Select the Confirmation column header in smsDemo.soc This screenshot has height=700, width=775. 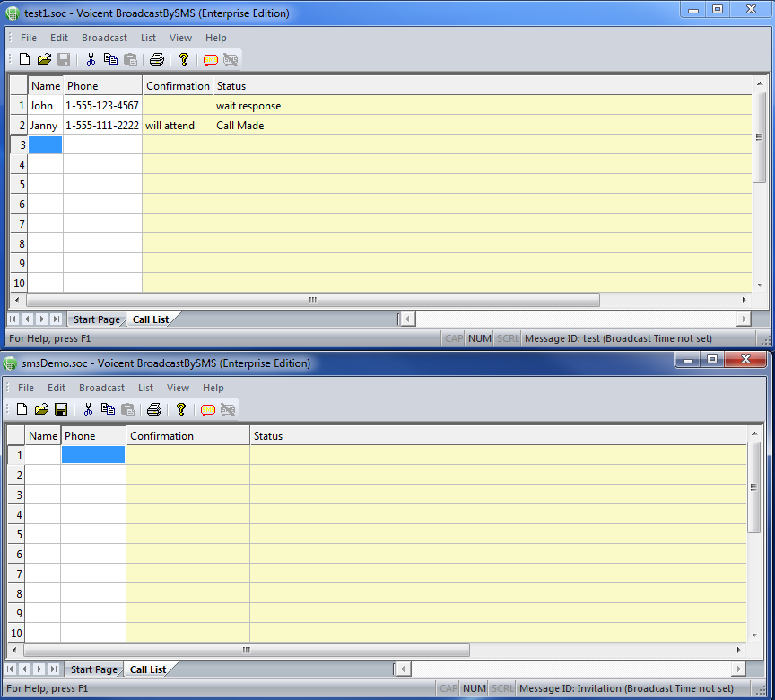tap(187, 436)
